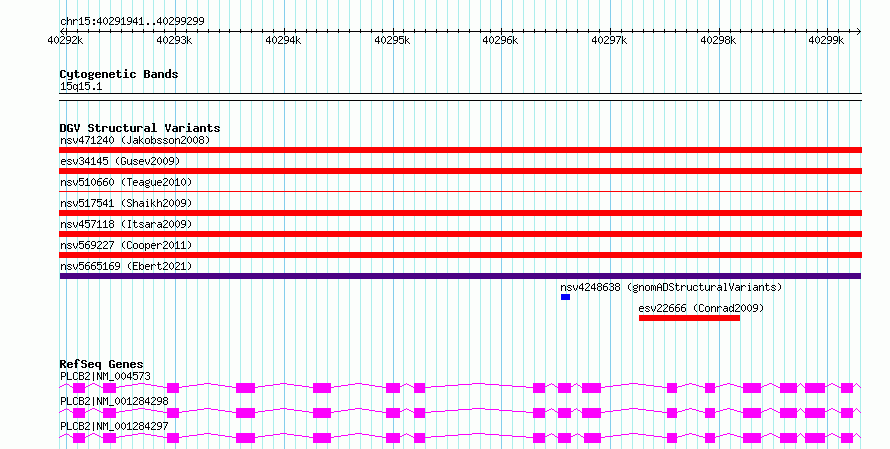Image resolution: width=890 pixels, height=449 pixels.
Task: Click the 40296k ruler tick label
Action: [500, 41]
